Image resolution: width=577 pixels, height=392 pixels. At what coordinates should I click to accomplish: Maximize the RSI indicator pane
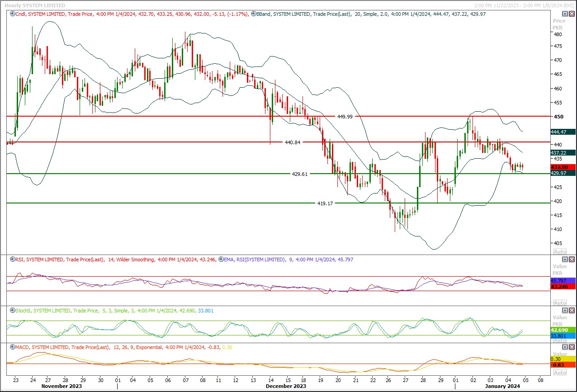tap(565, 260)
